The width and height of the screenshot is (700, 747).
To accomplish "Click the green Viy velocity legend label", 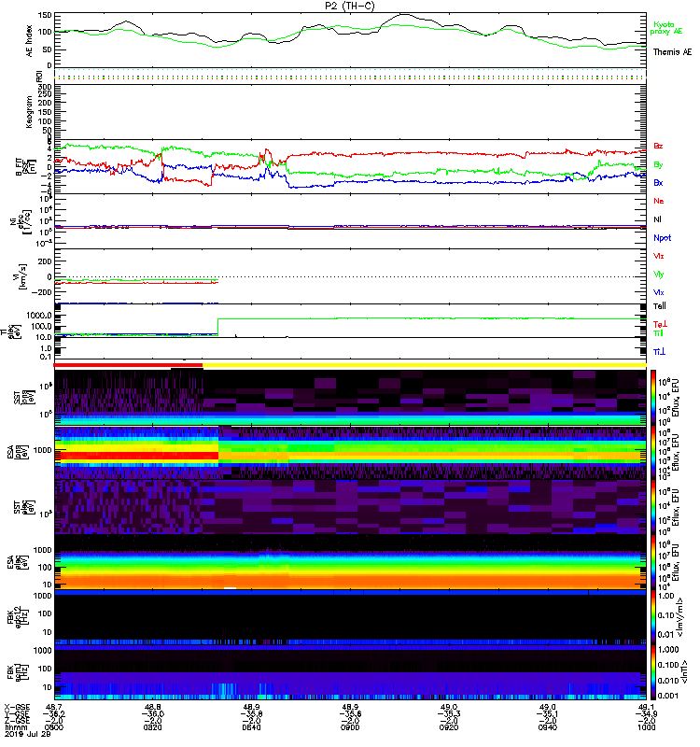I will [x=658, y=275].
